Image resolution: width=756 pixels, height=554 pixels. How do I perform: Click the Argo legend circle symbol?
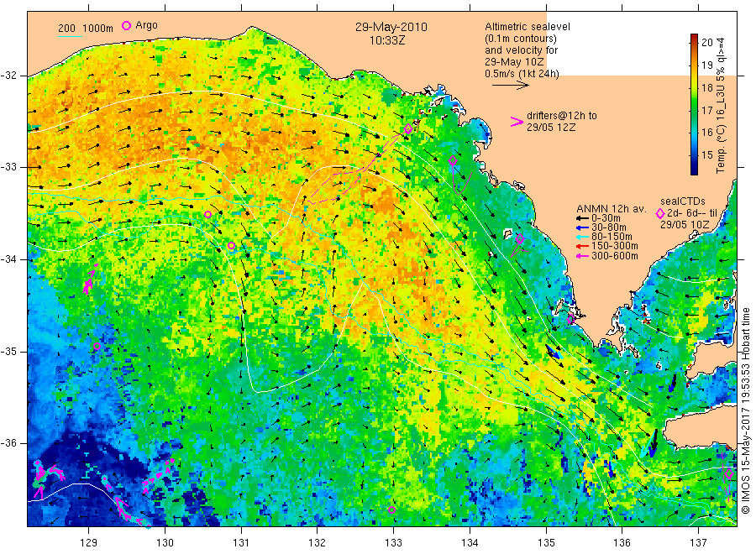[126, 25]
